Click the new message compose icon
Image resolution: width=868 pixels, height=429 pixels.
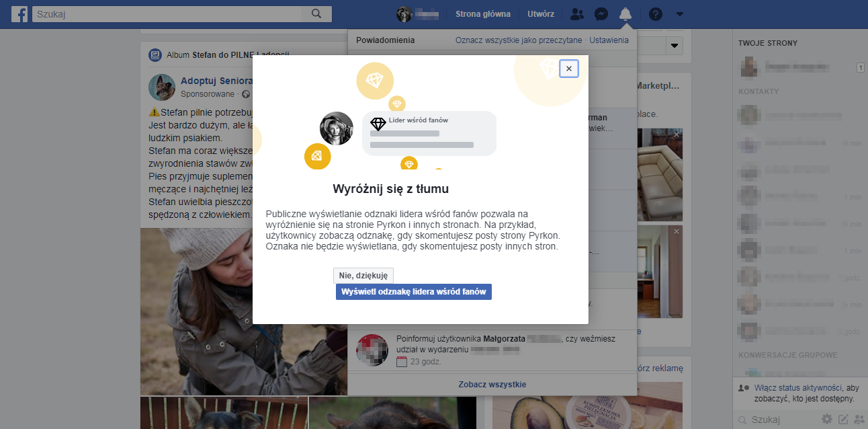tap(843, 420)
